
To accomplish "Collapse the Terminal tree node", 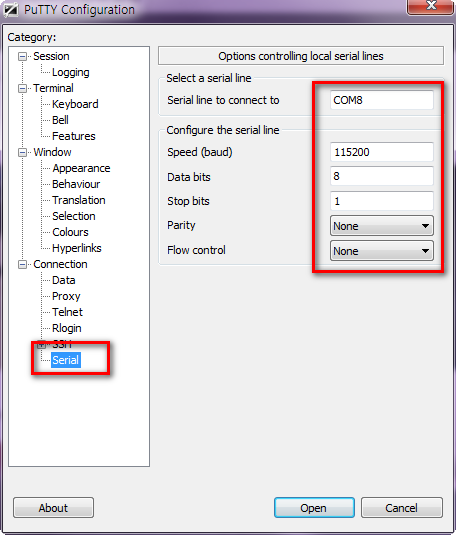I will (x=22, y=88).
